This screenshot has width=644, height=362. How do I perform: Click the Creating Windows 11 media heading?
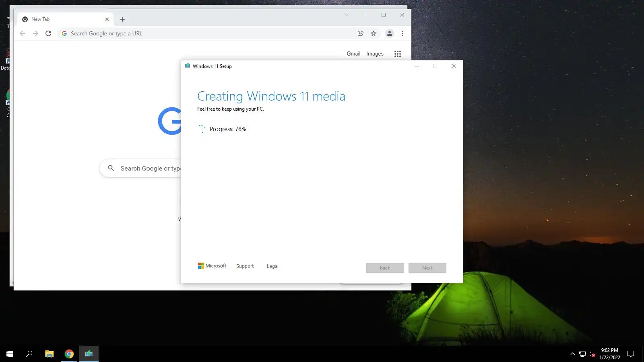coord(271,96)
